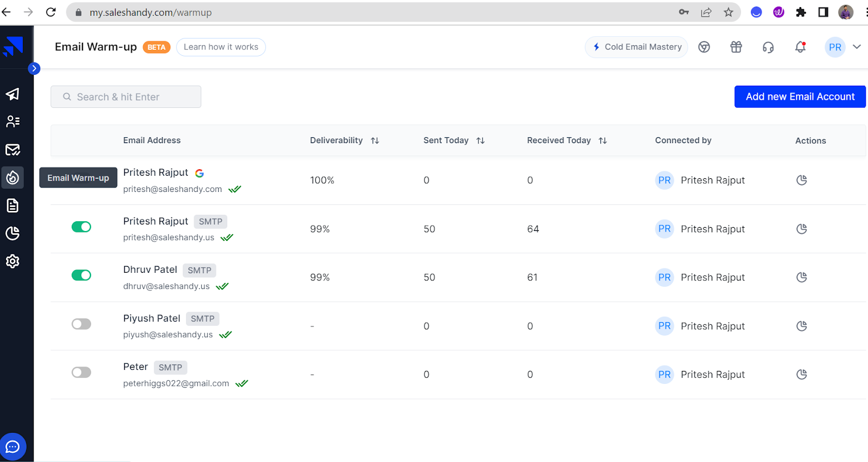Open the Sequences paper plane icon
Screen dimensions: 868x462
pyautogui.click(x=12, y=94)
